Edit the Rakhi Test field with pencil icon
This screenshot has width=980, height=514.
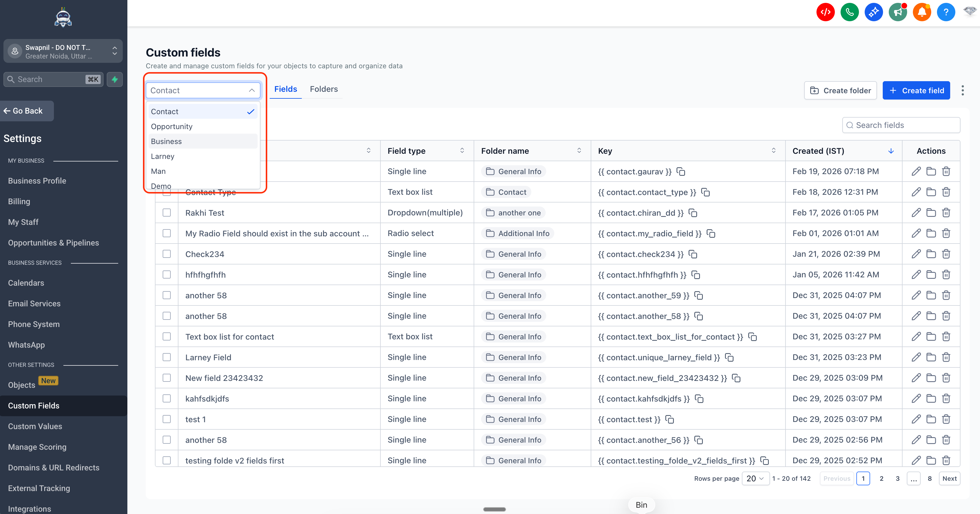916,213
